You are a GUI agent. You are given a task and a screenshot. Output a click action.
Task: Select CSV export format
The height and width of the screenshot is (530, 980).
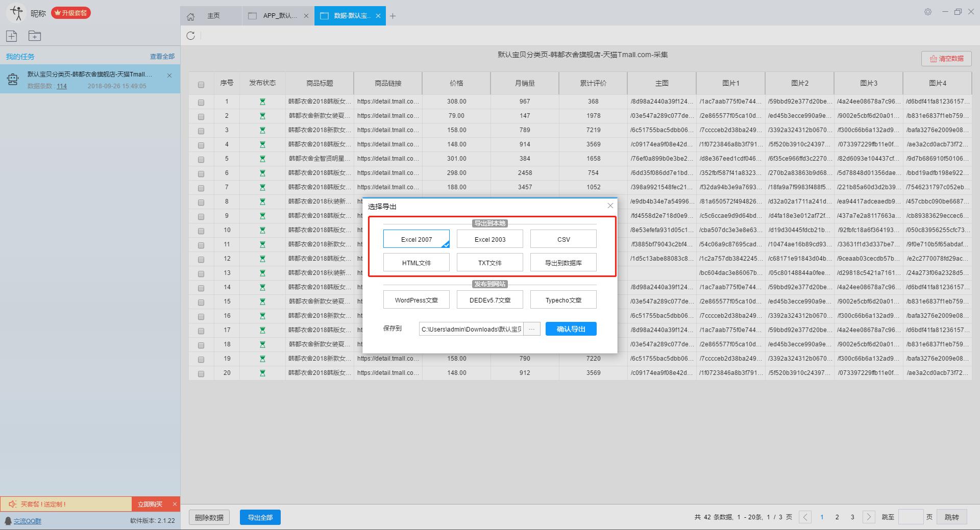point(563,239)
